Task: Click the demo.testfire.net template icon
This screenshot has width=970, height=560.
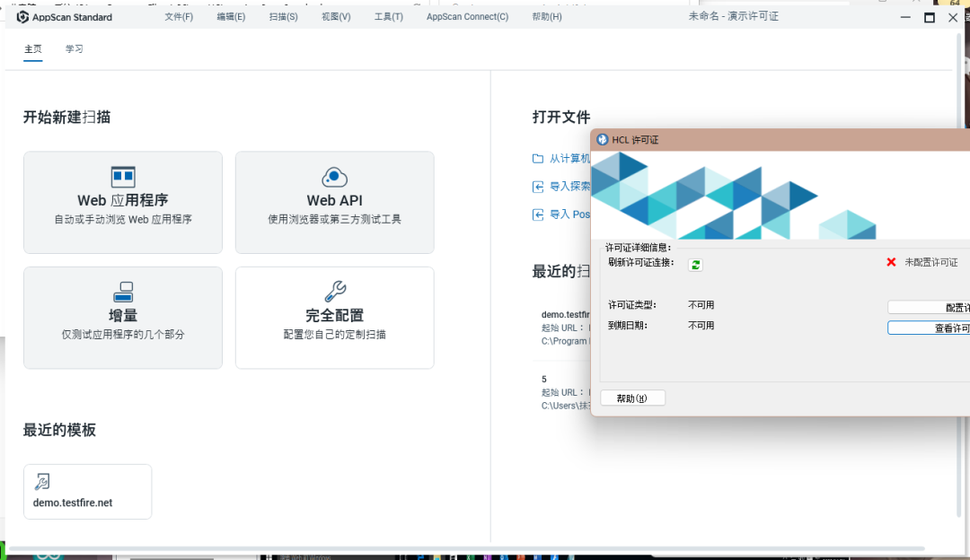Action: [42, 482]
